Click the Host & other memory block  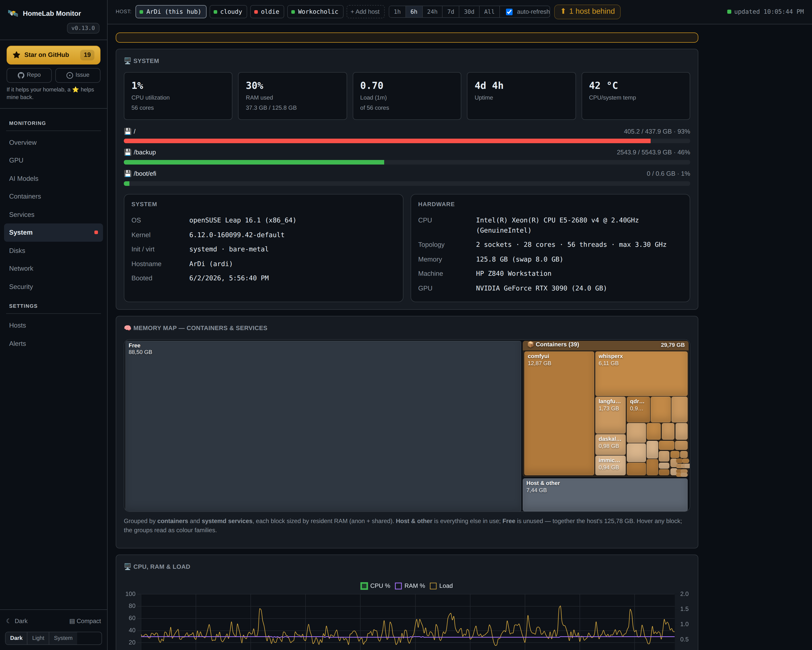click(x=605, y=494)
